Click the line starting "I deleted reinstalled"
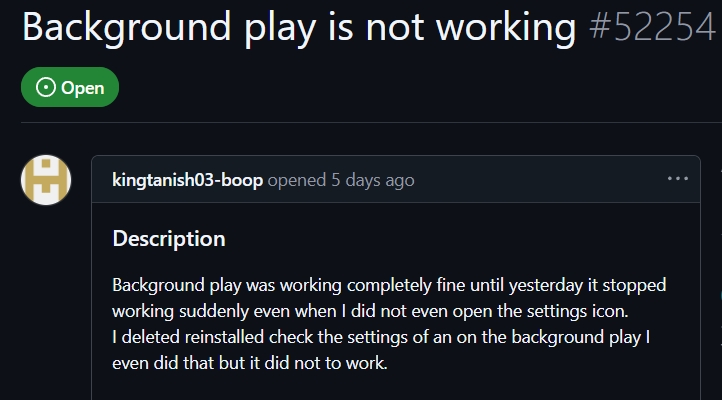 point(381,337)
